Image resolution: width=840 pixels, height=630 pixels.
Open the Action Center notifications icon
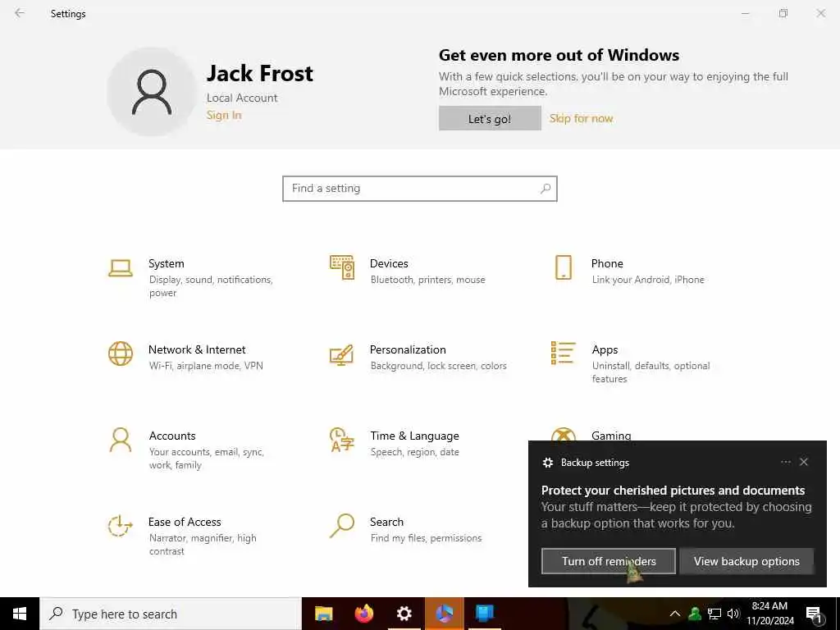[814, 614]
